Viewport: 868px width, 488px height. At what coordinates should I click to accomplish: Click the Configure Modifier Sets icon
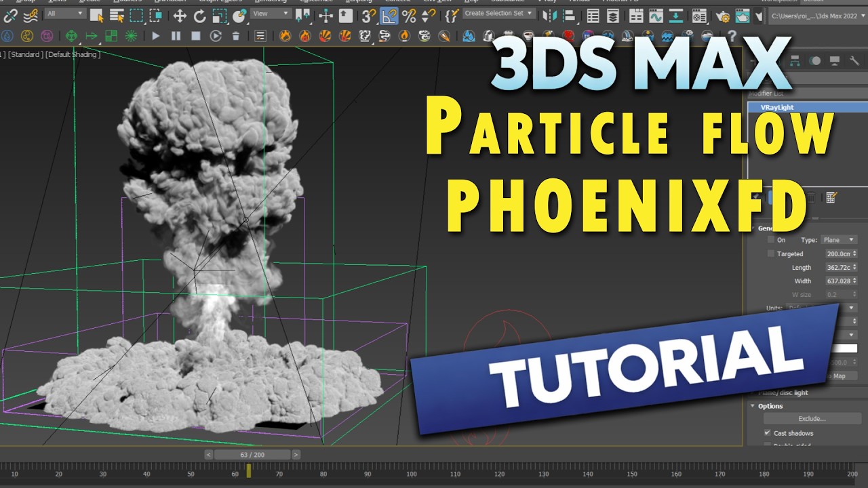click(831, 198)
